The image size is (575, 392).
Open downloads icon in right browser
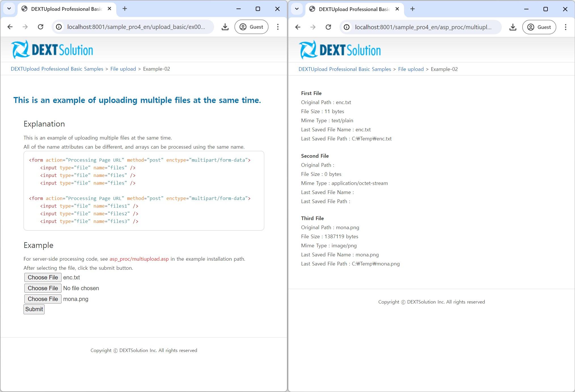point(513,27)
